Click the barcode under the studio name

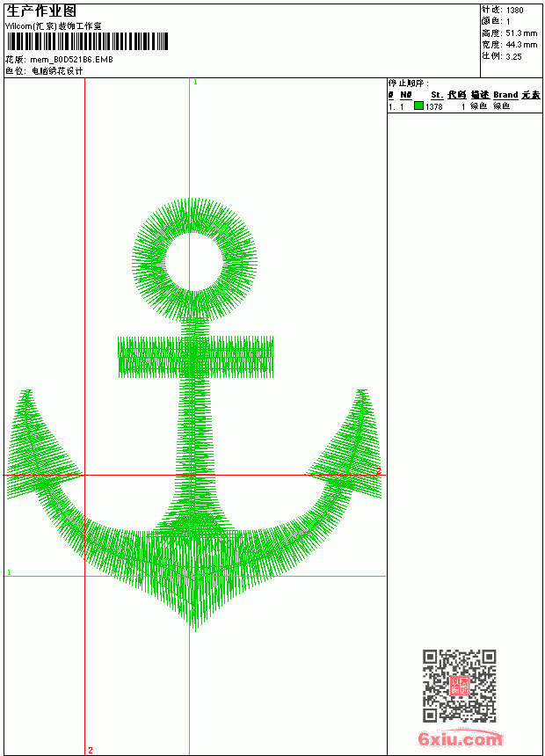point(87,41)
